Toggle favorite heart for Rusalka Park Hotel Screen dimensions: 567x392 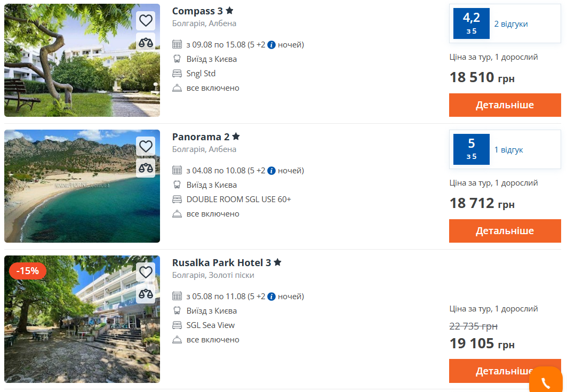click(x=146, y=272)
